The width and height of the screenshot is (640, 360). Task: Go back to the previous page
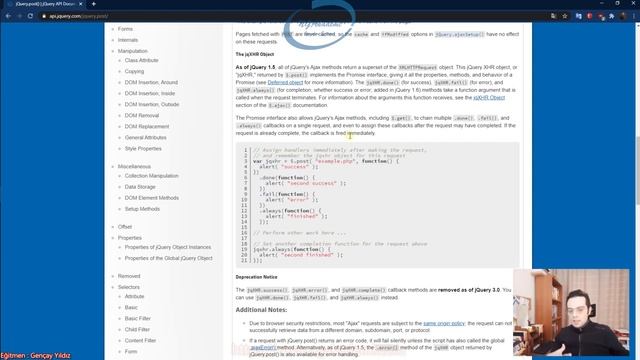click(x=8, y=16)
